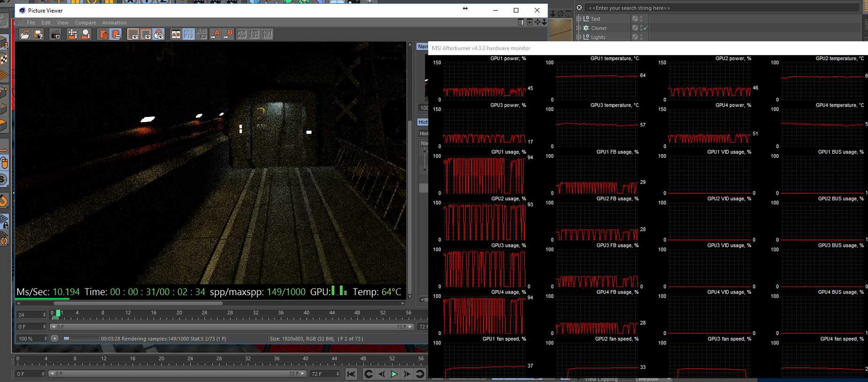868x382 pixels.
Task: Click the Open image folder icon
Action: click(25, 34)
